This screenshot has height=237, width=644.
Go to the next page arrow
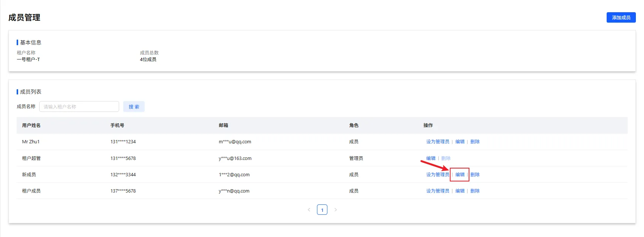[x=336, y=210]
